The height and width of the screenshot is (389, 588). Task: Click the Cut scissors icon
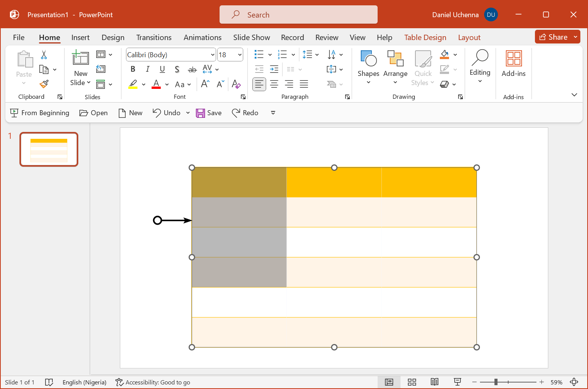[x=44, y=55]
